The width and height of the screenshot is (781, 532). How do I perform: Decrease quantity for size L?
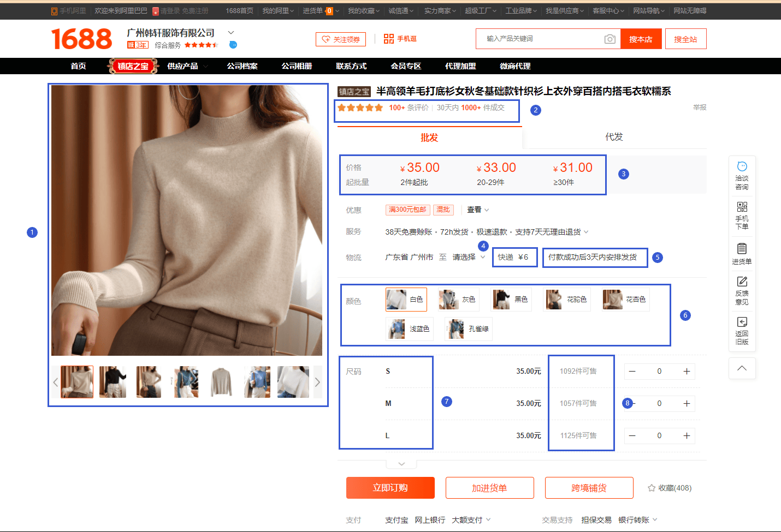click(632, 435)
